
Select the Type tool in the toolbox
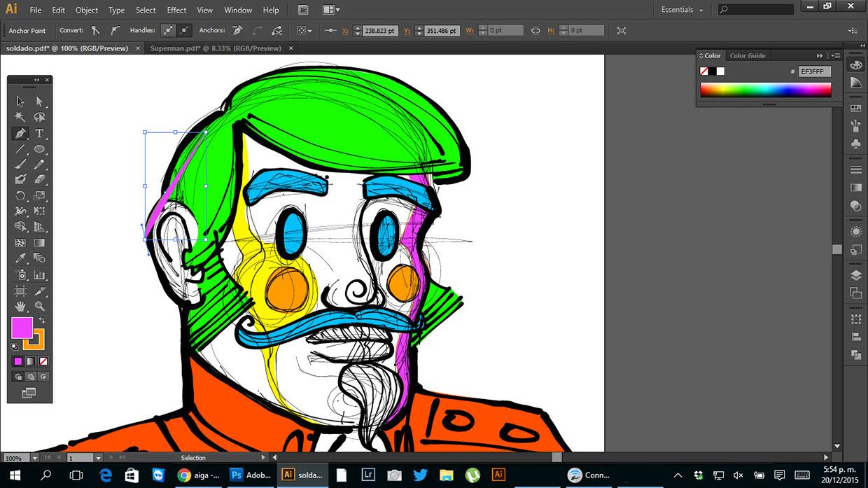click(x=40, y=134)
